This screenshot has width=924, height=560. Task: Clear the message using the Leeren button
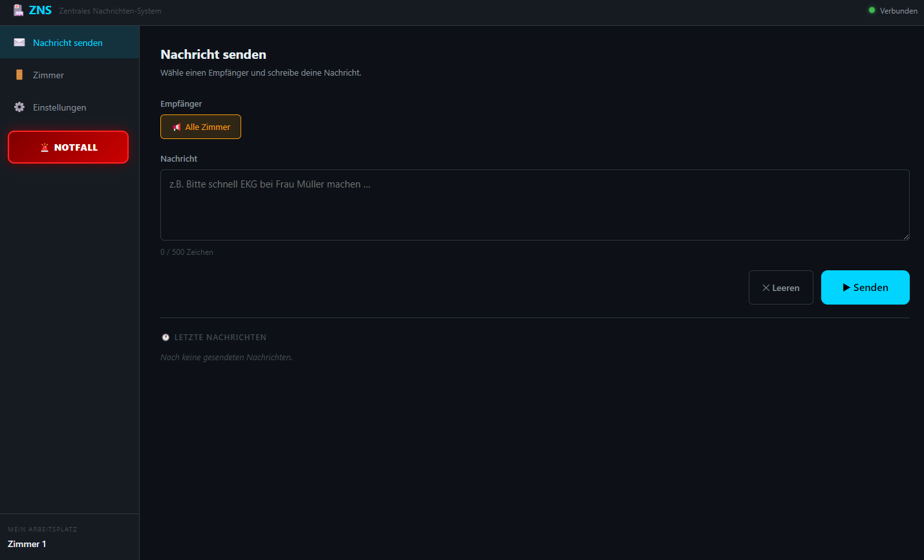tap(780, 288)
